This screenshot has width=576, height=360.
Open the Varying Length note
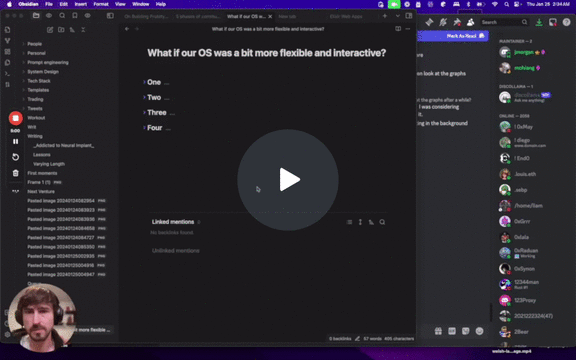coord(49,164)
